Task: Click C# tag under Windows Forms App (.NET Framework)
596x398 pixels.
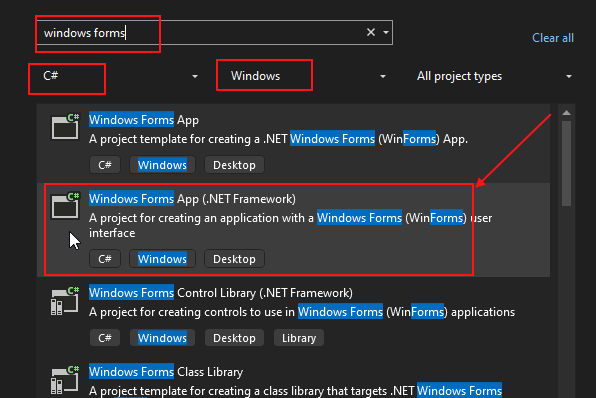Action: pyautogui.click(x=105, y=259)
